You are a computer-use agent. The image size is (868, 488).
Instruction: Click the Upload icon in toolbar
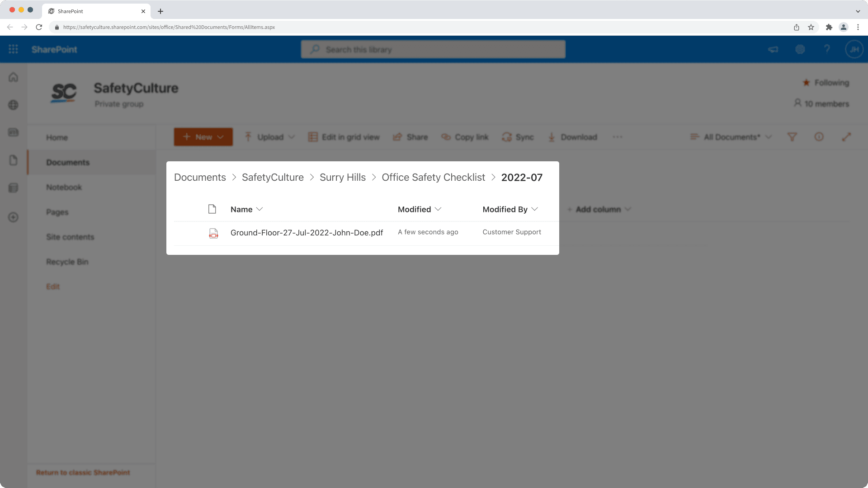249,137
